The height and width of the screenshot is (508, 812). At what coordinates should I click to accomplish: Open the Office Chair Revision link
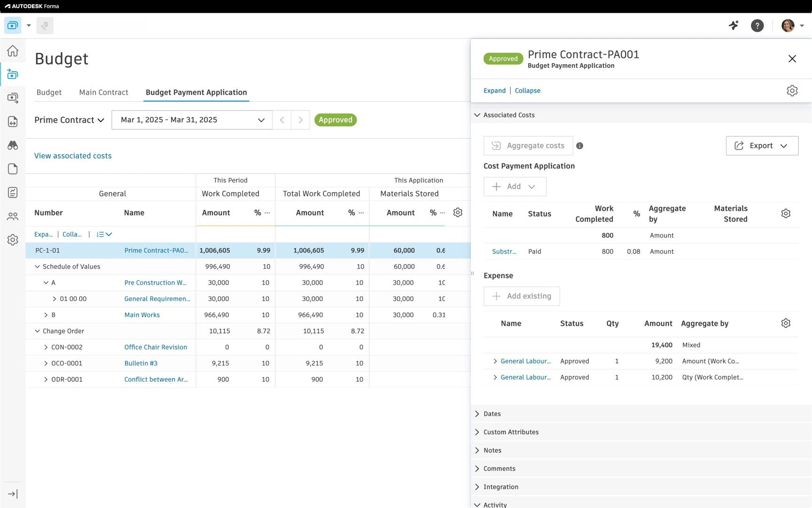pyautogui.click(x=156, y=347)
